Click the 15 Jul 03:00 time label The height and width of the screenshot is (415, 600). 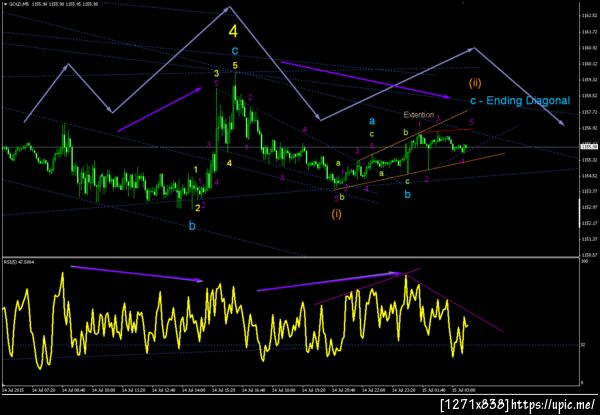click(463, 390)
